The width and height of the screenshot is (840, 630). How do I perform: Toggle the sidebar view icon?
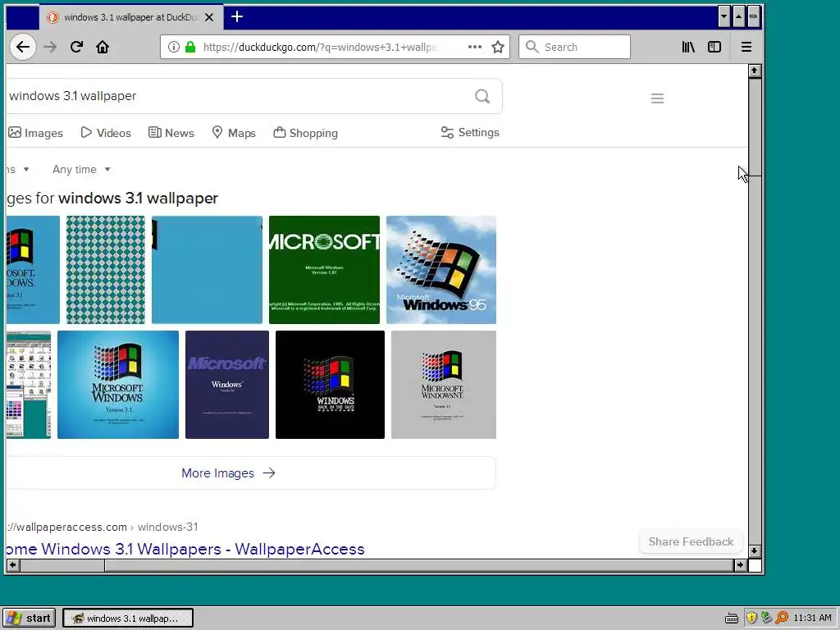point(714,47)
